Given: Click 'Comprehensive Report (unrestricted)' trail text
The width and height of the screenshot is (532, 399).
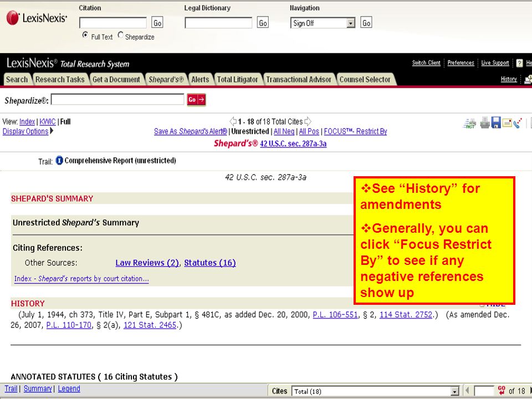Looking at the screenshot, I should [120, 161].
